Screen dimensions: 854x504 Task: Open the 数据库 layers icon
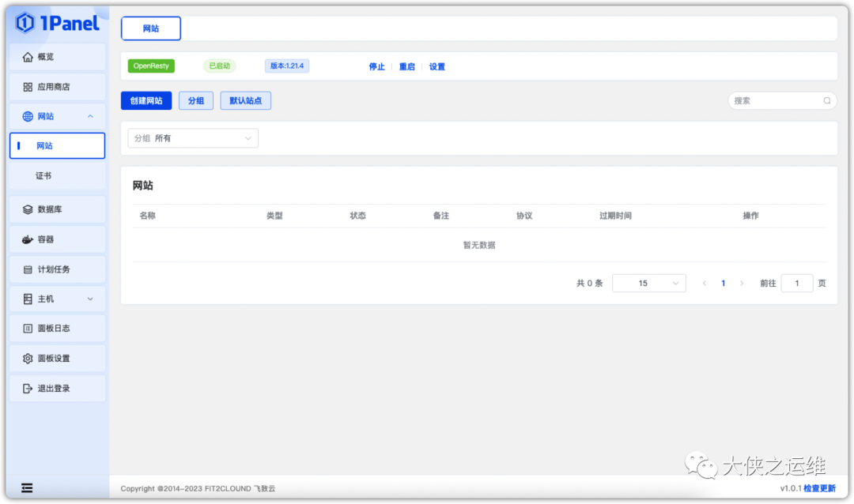coord(27,209)
